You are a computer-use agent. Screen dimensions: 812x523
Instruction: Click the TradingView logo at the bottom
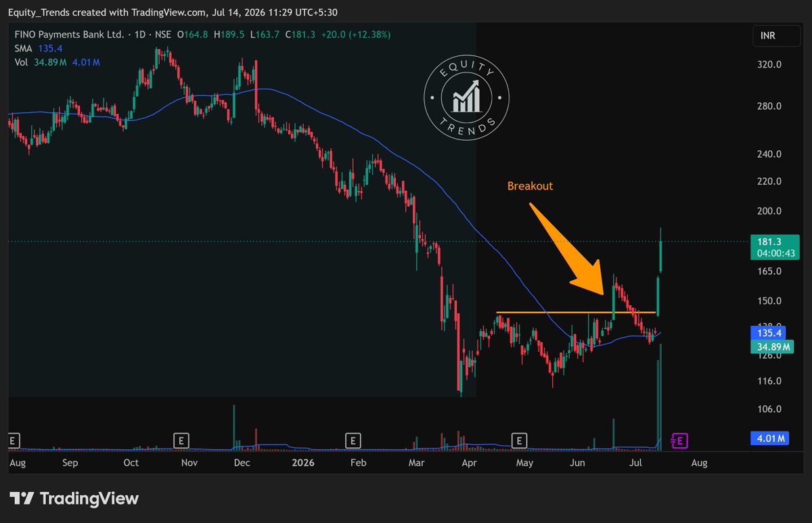click(73, 499)
